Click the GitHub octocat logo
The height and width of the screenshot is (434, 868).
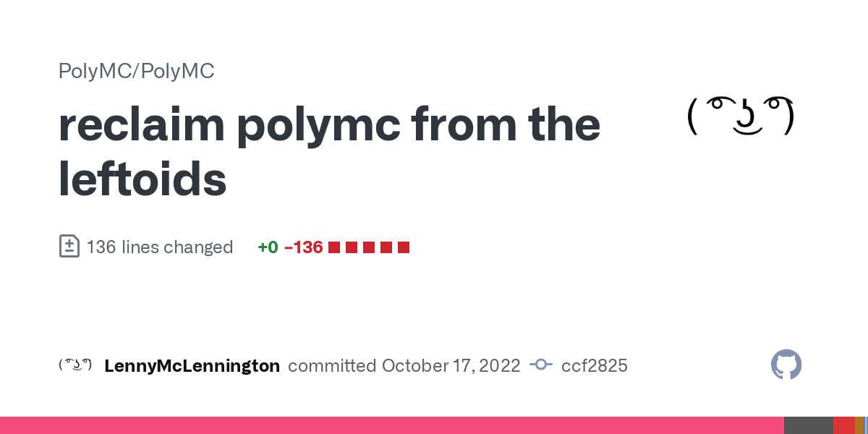pyautogui.click(x=786, y=365)
